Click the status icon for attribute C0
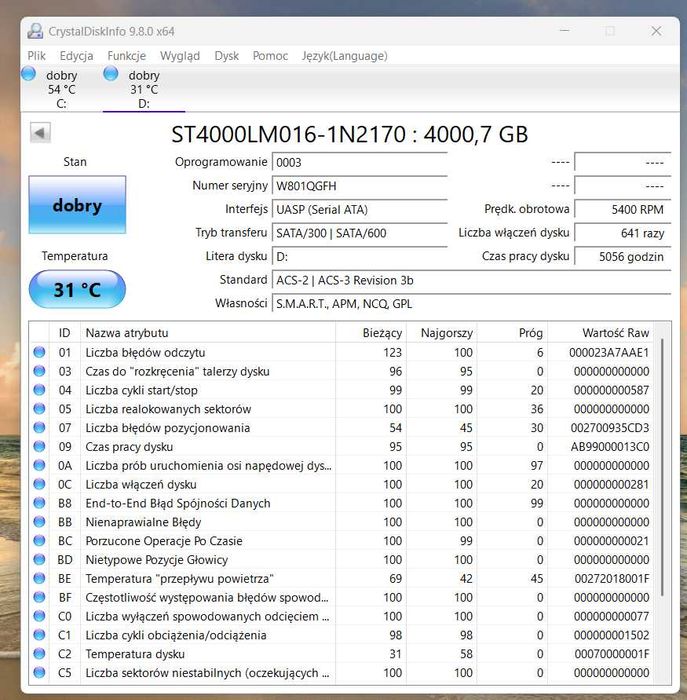Image resolution: width=687 pixels, height=700 pixels. tap(39, 616)
